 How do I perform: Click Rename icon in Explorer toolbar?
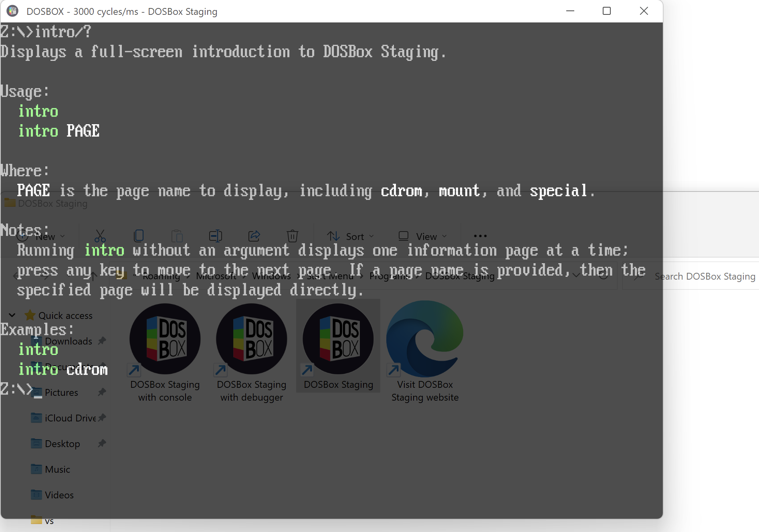coord(216,236)
